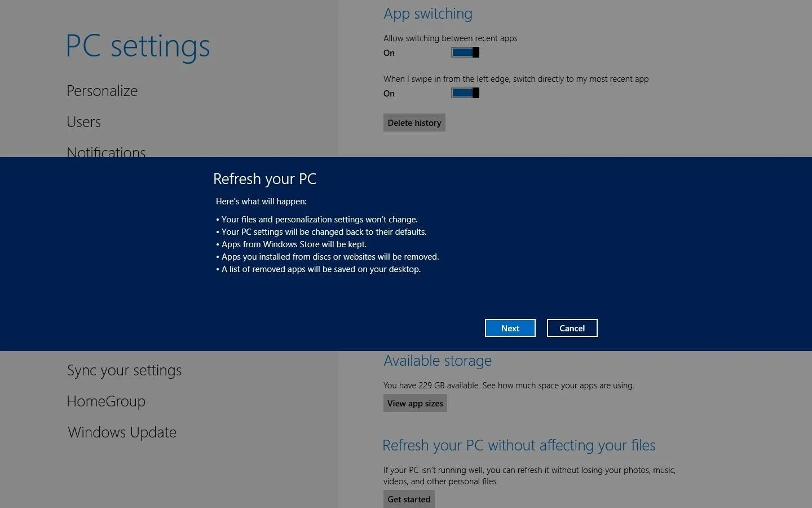Click 'Your PC settings will be changed back' line
This screenshot has height=508, width=812.
(x=321, y=232)
